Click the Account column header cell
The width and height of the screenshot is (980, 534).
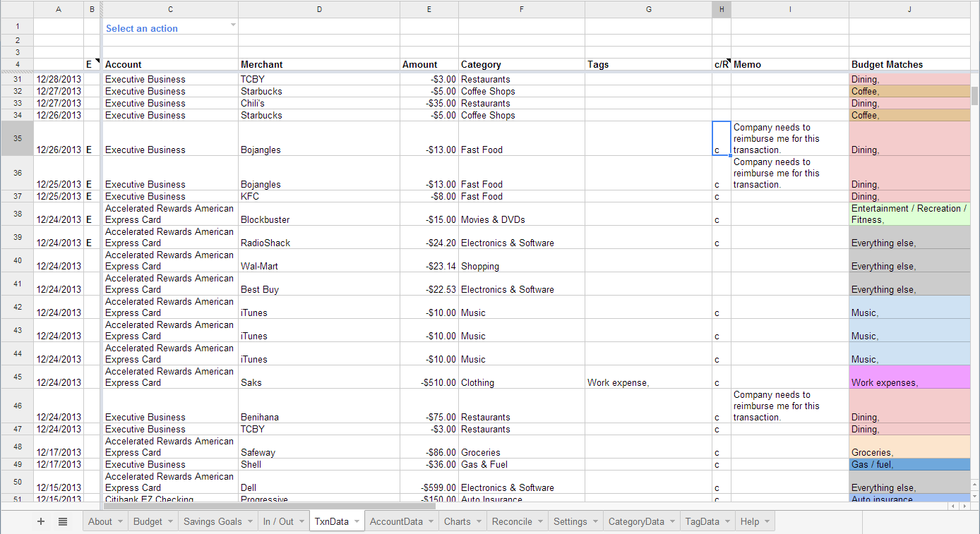point(170,64)
